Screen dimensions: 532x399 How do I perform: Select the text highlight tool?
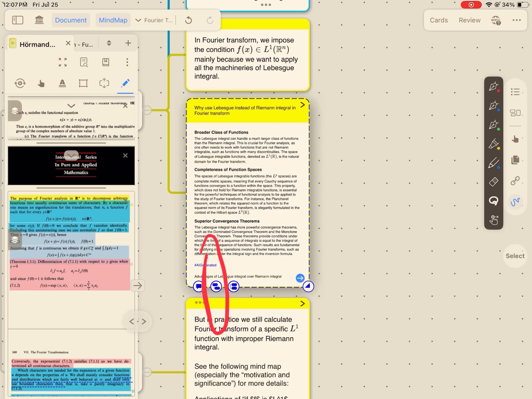pos(62,83)
